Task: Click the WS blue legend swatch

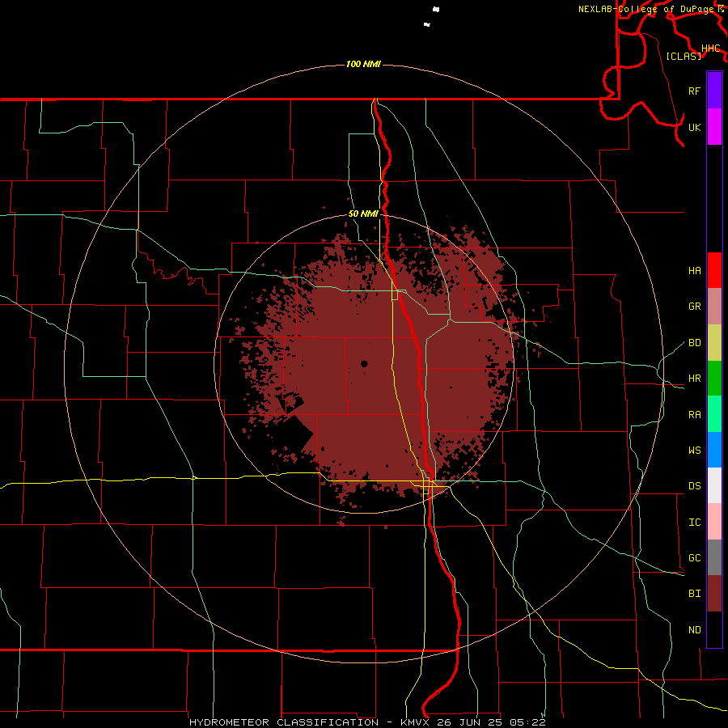Action: tap(714, 450)
